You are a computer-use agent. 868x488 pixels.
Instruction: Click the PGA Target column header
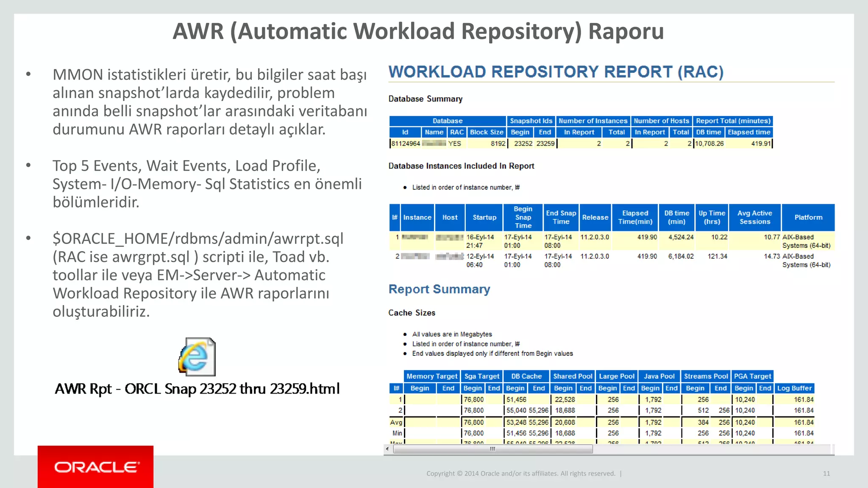pos(752,376)
